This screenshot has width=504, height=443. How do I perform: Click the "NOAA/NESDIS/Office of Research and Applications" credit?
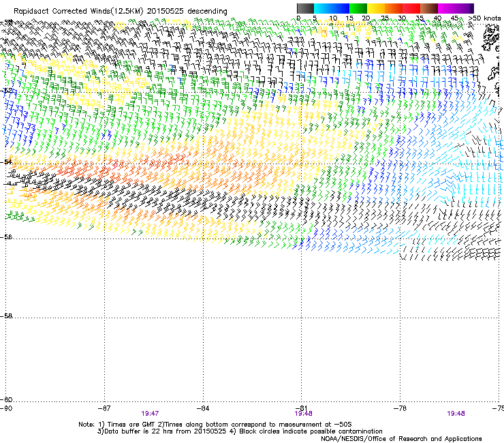[401, 439]
